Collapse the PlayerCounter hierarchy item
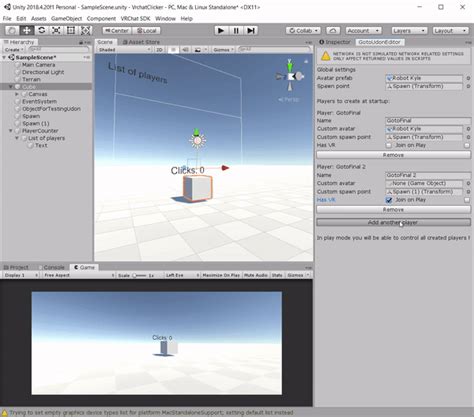The width and height of the screenshot is (474, 417). (11, 131)
